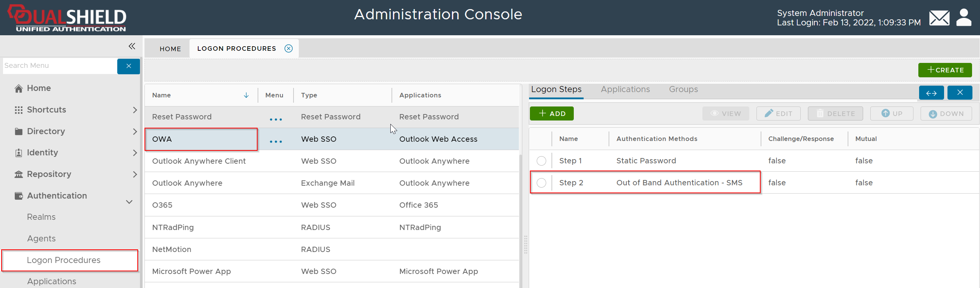Collapse the Authentication menu section

pos(129,202)
